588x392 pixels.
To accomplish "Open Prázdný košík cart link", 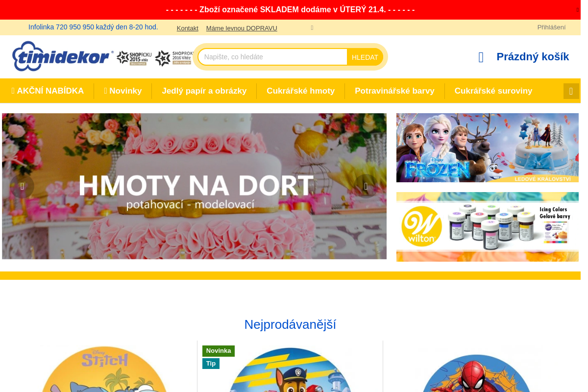I will [533, 57].
